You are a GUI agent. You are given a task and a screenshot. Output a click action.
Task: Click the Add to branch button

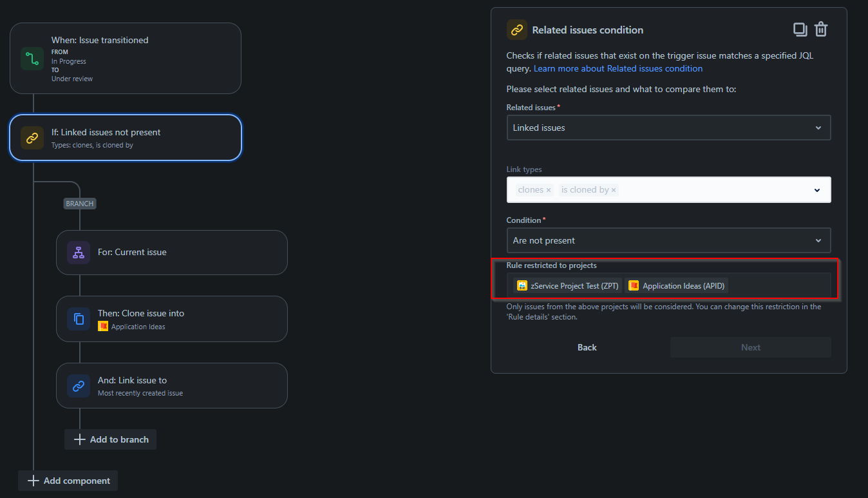(110, 439)
